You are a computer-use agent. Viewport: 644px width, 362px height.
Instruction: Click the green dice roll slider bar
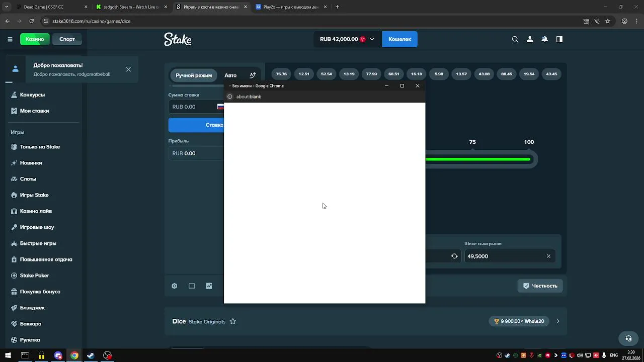(x=478, y=159)
